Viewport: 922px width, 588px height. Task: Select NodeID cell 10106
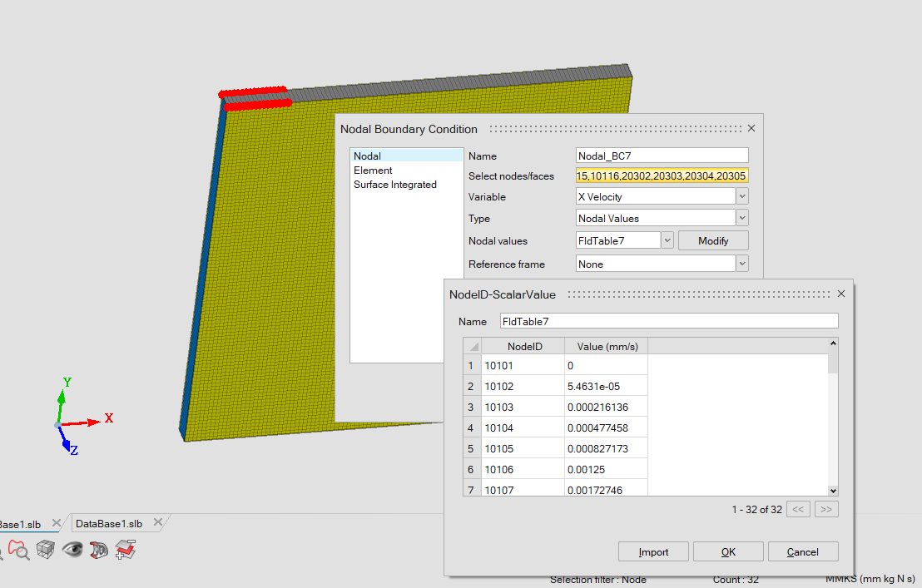click(x=523, y=469)
